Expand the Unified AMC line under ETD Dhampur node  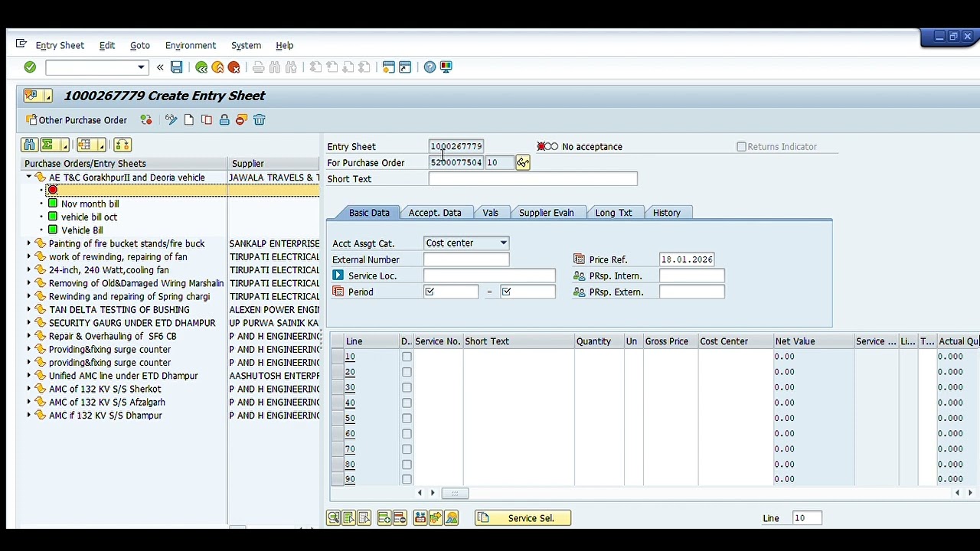[x=29, y=375]
